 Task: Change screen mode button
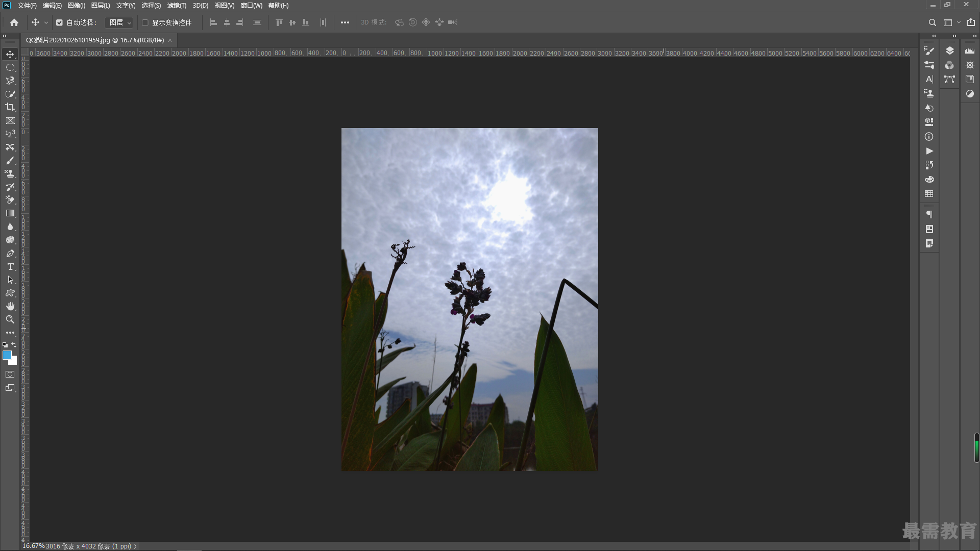[x=10, y=388]
